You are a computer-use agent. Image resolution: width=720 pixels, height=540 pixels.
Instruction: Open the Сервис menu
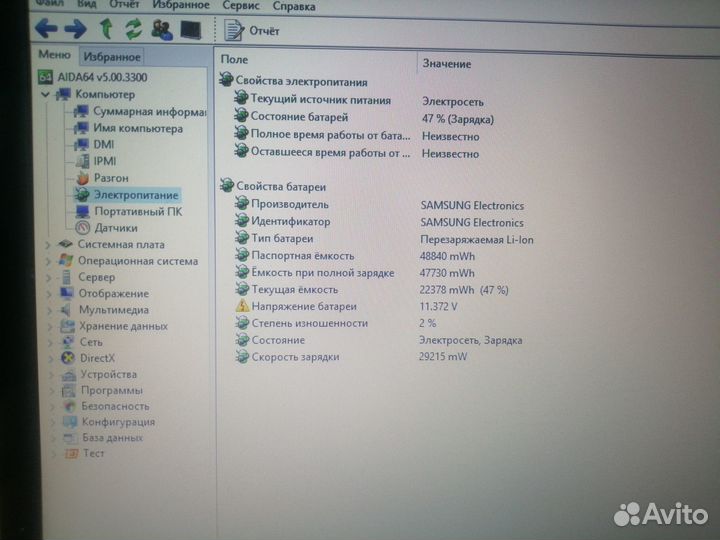pyautogui.click(x=241, y=6)
